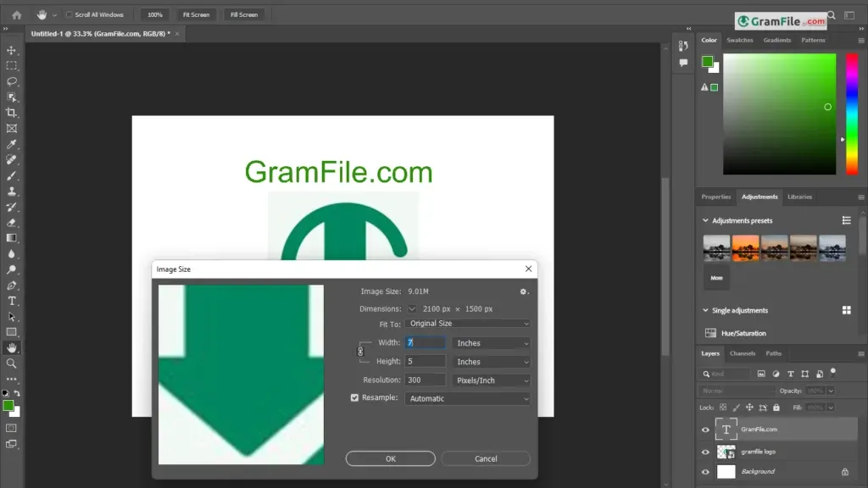Show More adjustment presets
The width and height of the screenshot is (868, 488).
[716, 278]
